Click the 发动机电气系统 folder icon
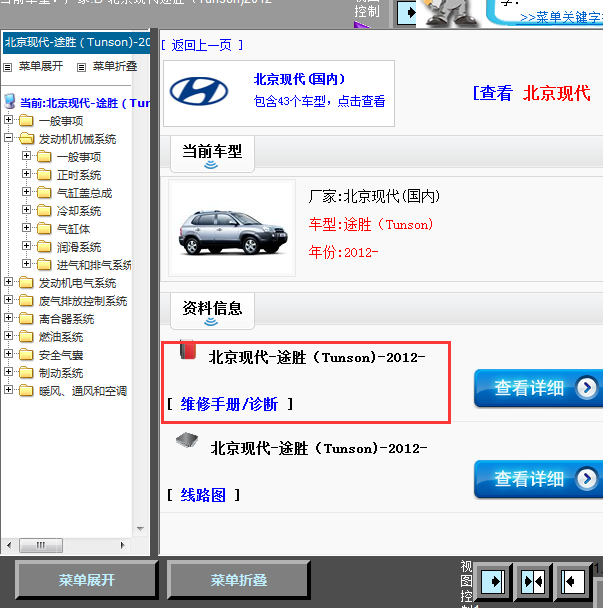The image size is (603, 610). pos(26,282)
